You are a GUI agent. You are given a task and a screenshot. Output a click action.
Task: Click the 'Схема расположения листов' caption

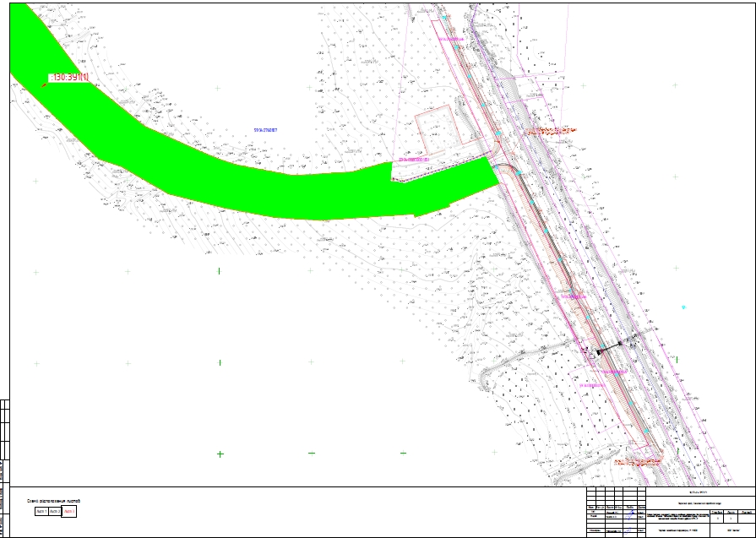(54, 501)
